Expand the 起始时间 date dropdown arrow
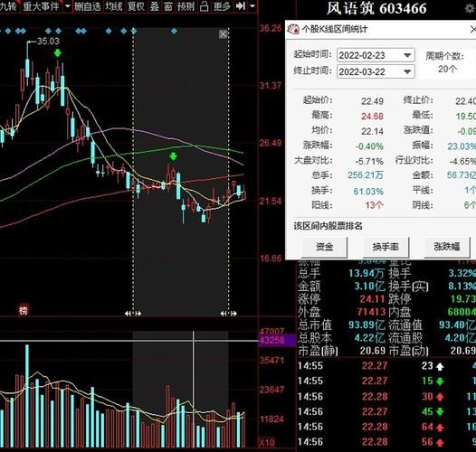The image size is (476, 452). coord(407,55)
